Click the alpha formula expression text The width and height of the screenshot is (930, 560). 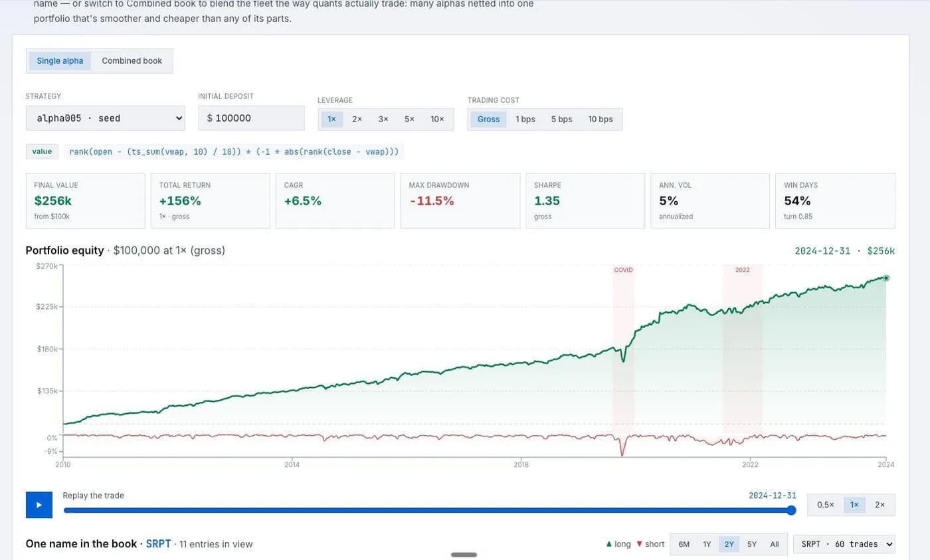point(234,151)
